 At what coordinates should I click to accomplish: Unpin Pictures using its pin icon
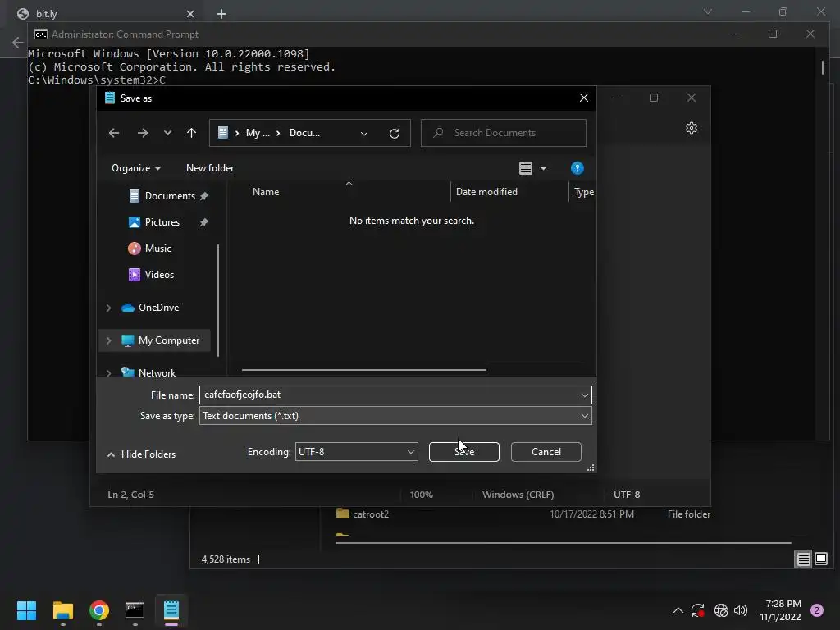(204, 222)
